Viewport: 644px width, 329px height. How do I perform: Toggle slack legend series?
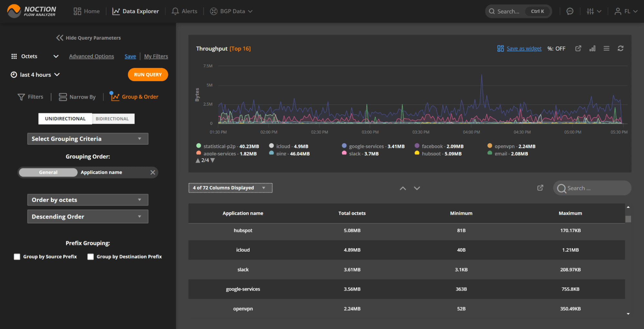click(x=360, y=154)
